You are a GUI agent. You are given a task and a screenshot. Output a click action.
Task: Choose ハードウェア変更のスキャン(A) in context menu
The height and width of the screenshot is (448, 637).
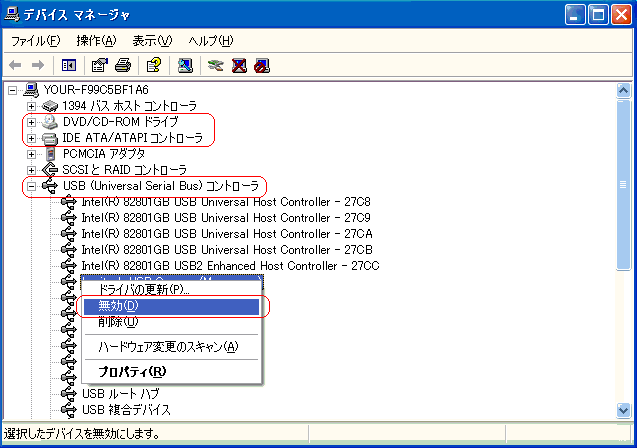coord(171,347)
